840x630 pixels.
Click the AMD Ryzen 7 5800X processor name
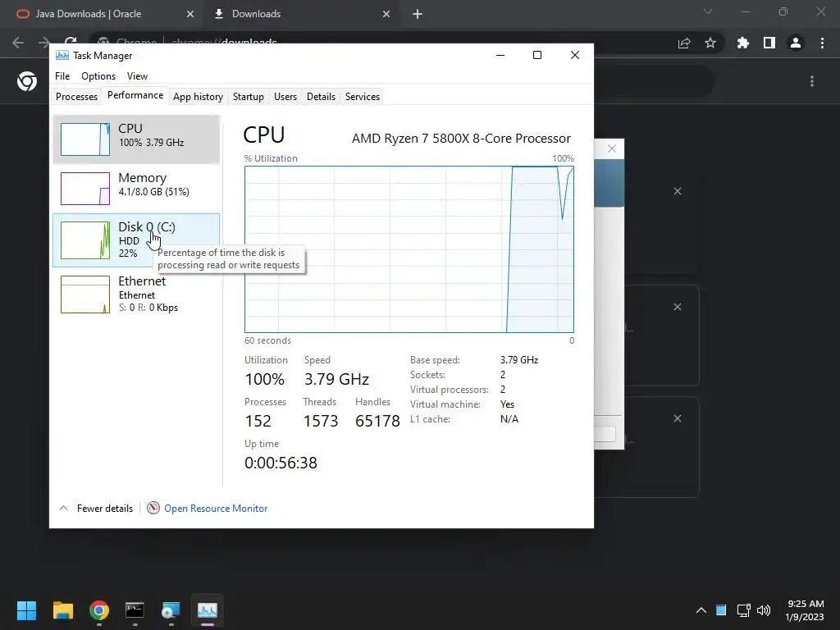tap(461, 138)
